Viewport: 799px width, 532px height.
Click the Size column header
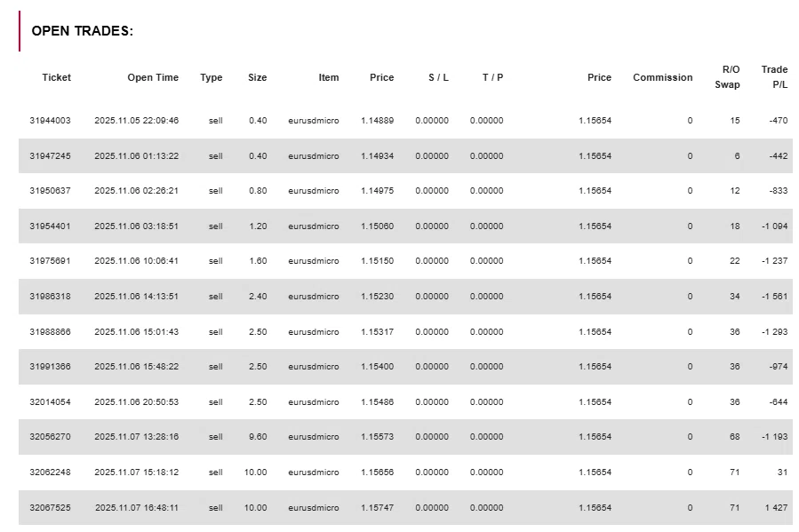click(x=258, y=77)
